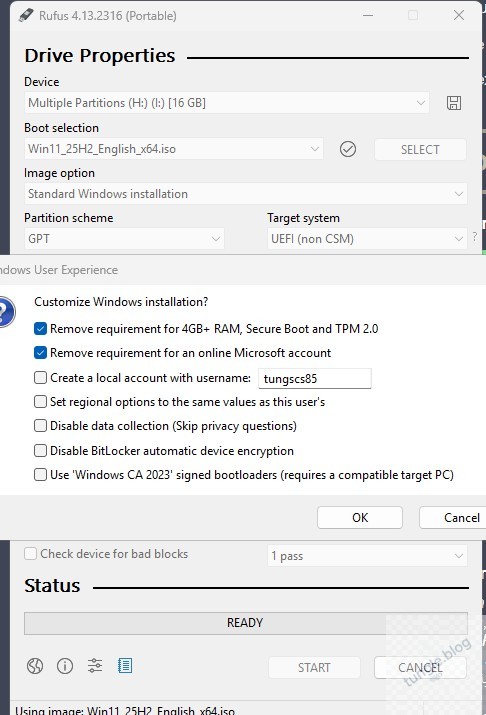The width and height of the screenshot is (486, 715).
Task: Click the question mark dialog icon
Action: pos(5,312)
